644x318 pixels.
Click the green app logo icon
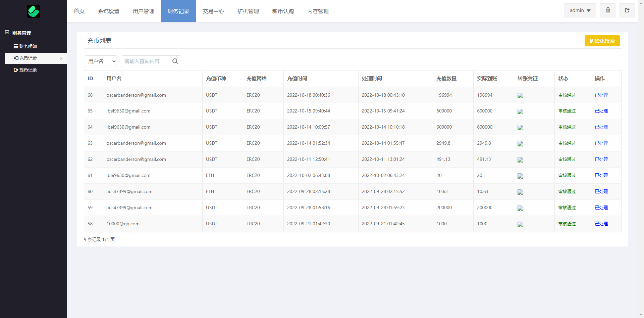(x=34, y=11)
